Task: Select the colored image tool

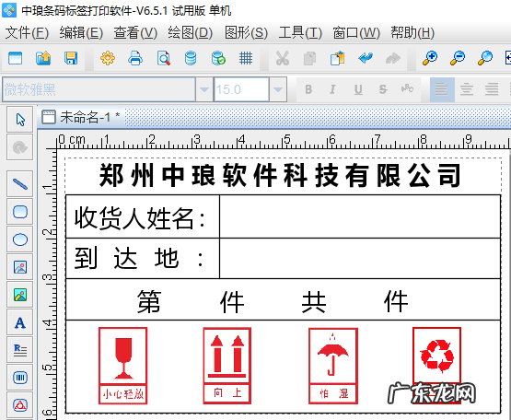Action: coord(20,295)
